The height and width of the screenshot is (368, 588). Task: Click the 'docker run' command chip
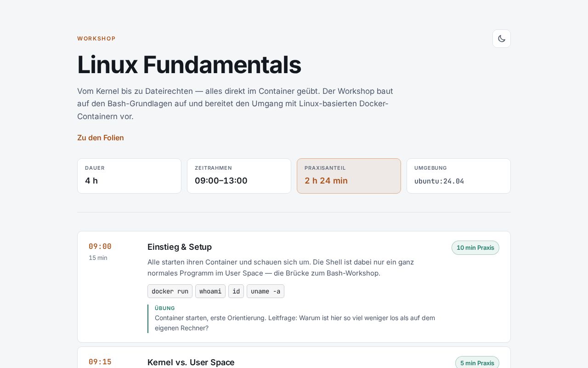click(170, 291)
